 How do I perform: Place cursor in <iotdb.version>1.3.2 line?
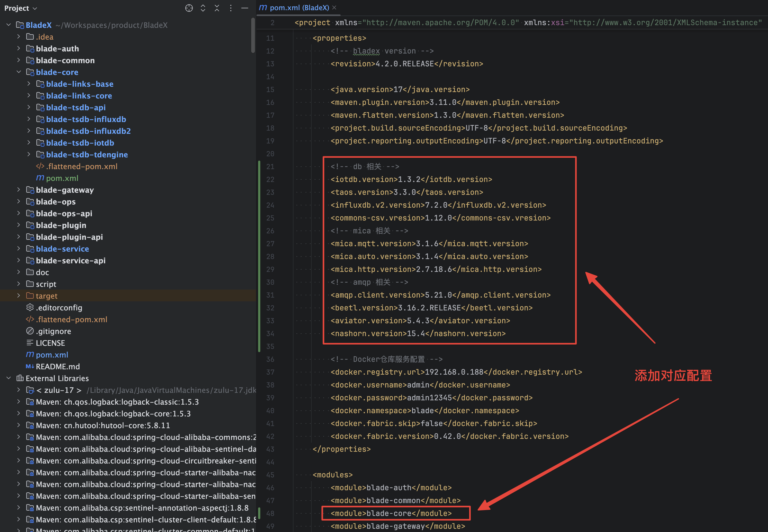[411, 179]
